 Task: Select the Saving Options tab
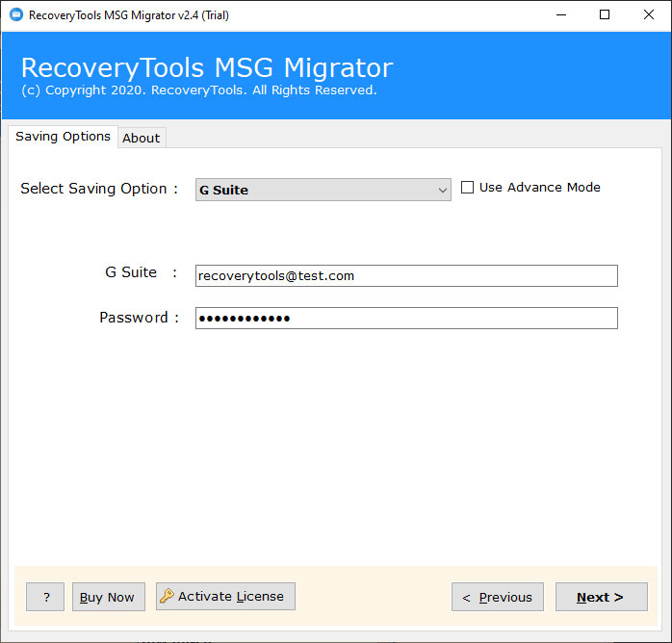tap(63, 137)
